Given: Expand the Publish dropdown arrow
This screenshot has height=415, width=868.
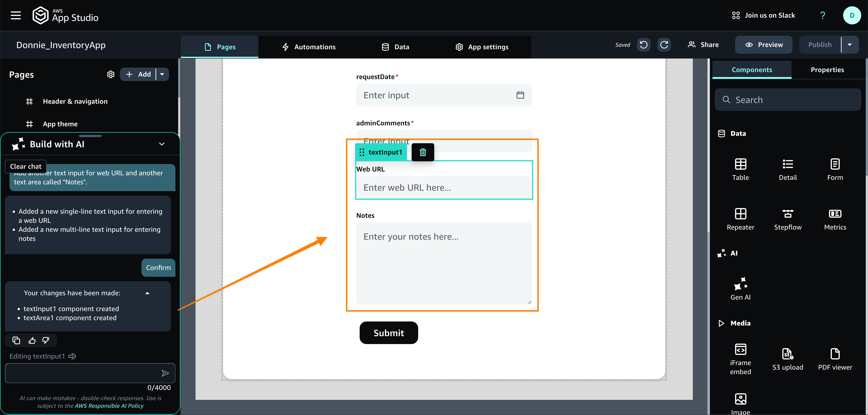Looking at the screenshot, I should [x=849, y=45].
